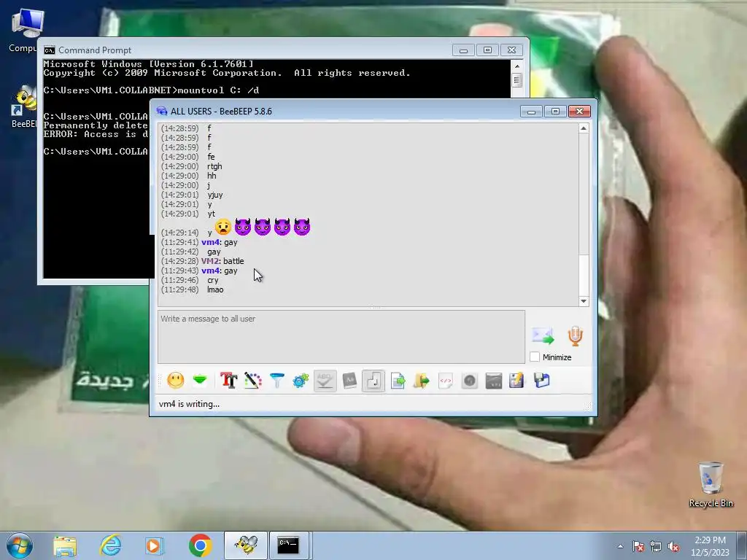Enable the Minimize checkbox
Image resolution: width=747 pixels, height=560 pixels.
tap(535, 357)
